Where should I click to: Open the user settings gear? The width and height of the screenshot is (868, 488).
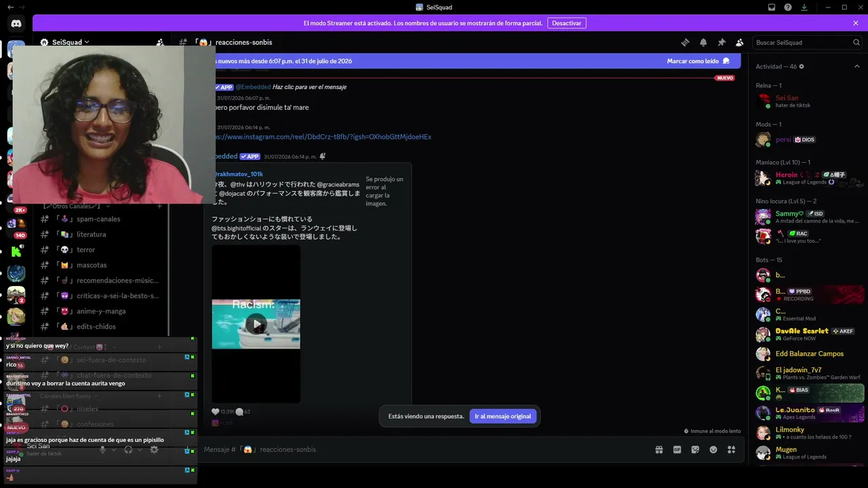(154, 449)
